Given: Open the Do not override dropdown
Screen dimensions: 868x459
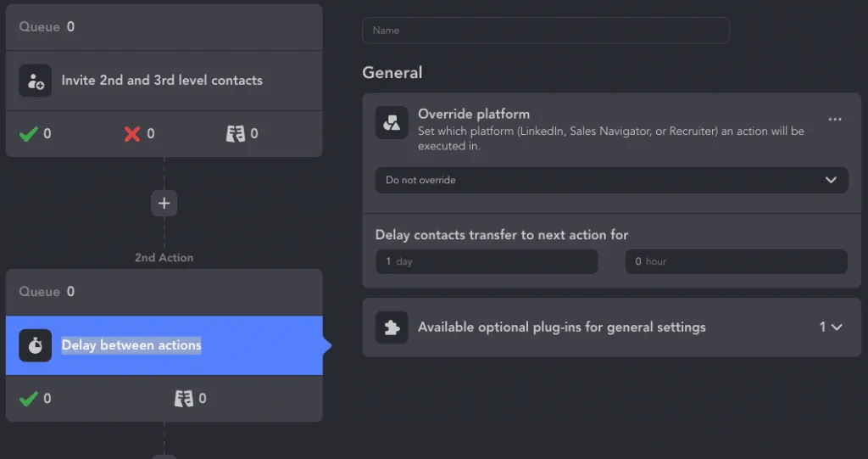Looking at the screenshot, I should pos(611,180).
